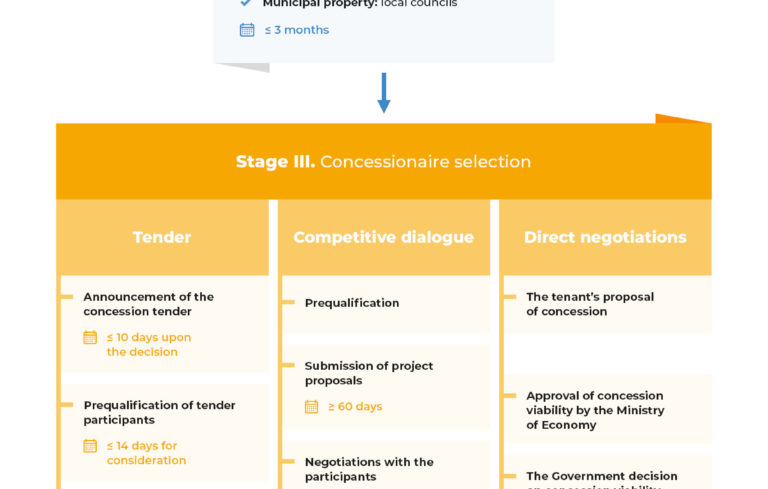Click Approval of concession viability step
768x489 pixels.
pos(595,410)
